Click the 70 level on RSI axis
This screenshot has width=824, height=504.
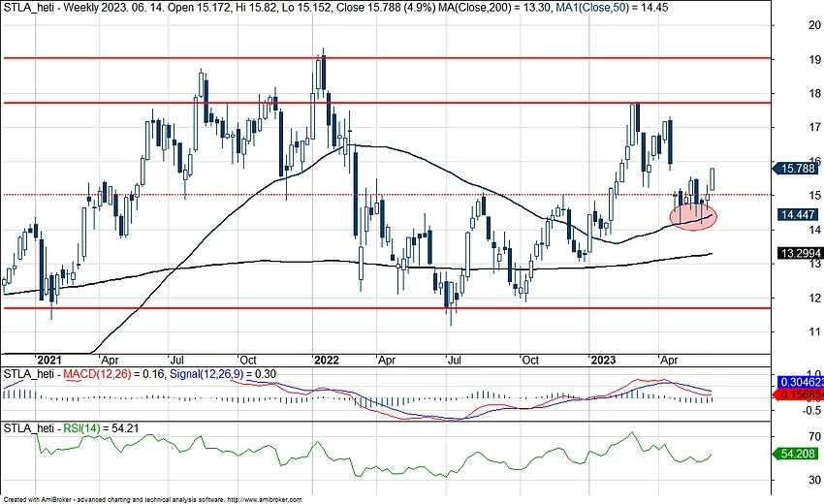coord(814,437)
